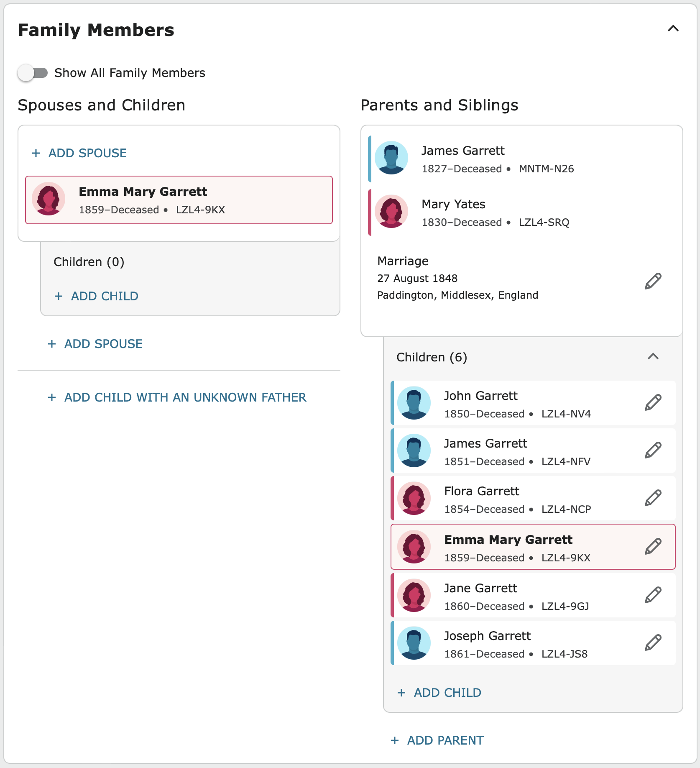Collapse the Children (6) list
700x768 pixels.
[653, 356]
